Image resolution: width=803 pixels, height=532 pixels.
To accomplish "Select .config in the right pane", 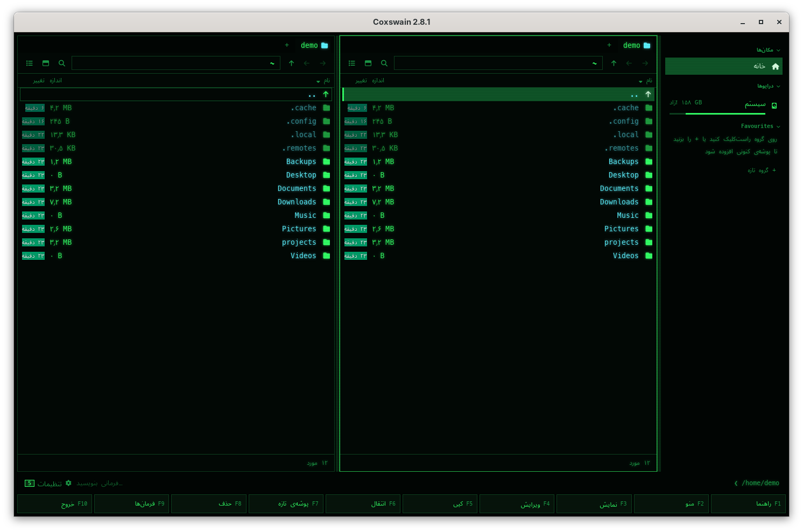I will pyautogui.click(x=498, y=121).
